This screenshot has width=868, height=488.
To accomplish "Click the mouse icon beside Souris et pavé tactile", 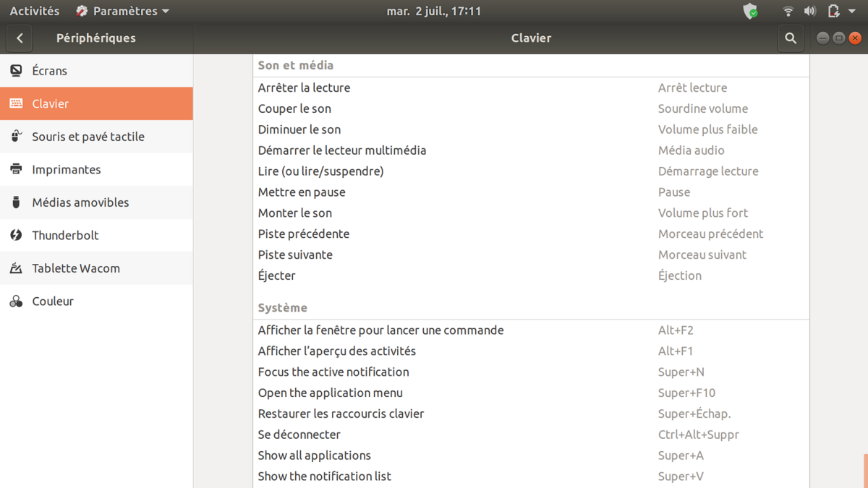I will (16, 137).
